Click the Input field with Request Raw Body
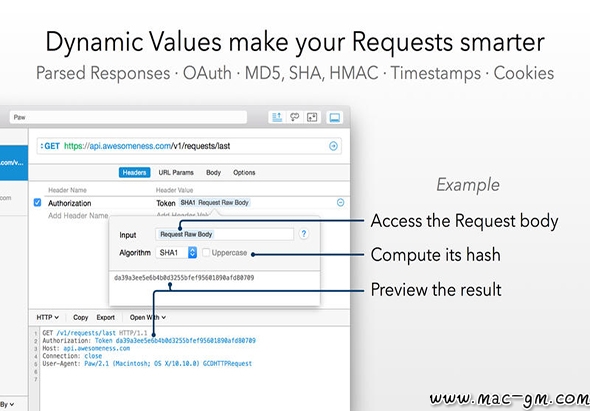The height and width of the screenshot is (411, 590). [x=224, y=234]
